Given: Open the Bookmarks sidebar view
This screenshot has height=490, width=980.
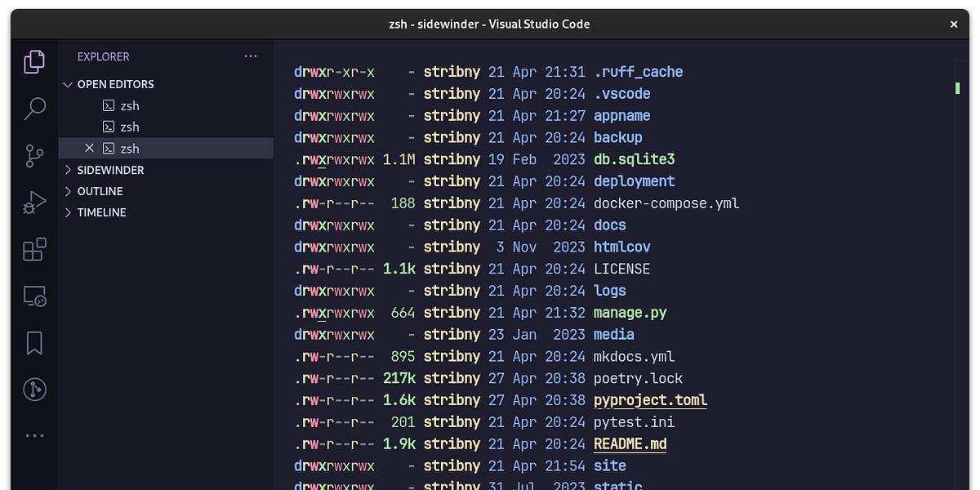Looking at the screenshot, I should pyautogui.click(x=33, y=343).
